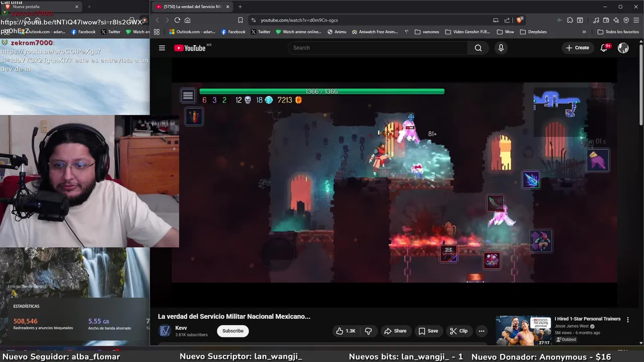Bookmark this page with the bookmark icon
Viewport: 644px width, 362px height.
pos(240,20)
